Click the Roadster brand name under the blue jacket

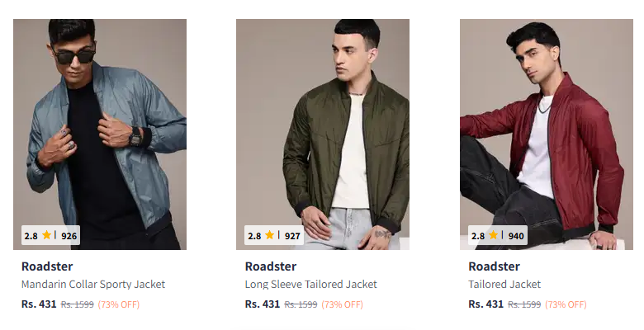[x=47, y=266]
